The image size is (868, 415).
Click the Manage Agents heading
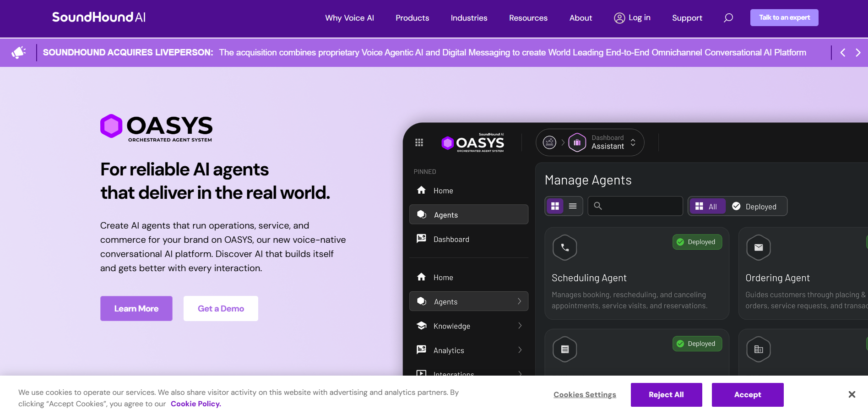pos(588,180)
